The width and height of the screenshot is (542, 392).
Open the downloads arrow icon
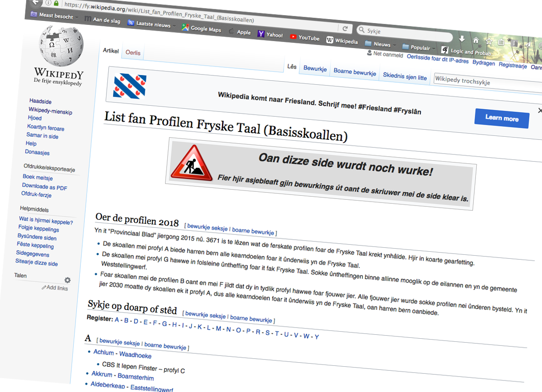pos(462,39)
